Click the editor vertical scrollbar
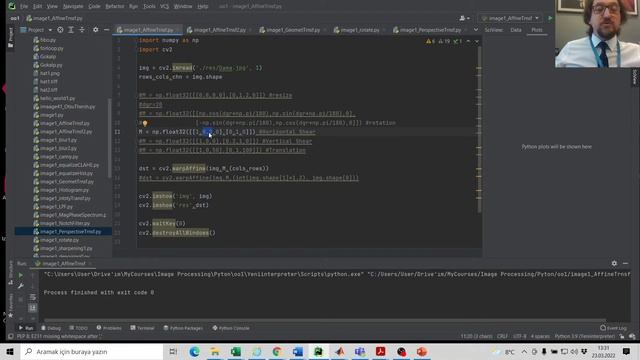This screenshot has height=360, width=640. click(x=480, y=129)
